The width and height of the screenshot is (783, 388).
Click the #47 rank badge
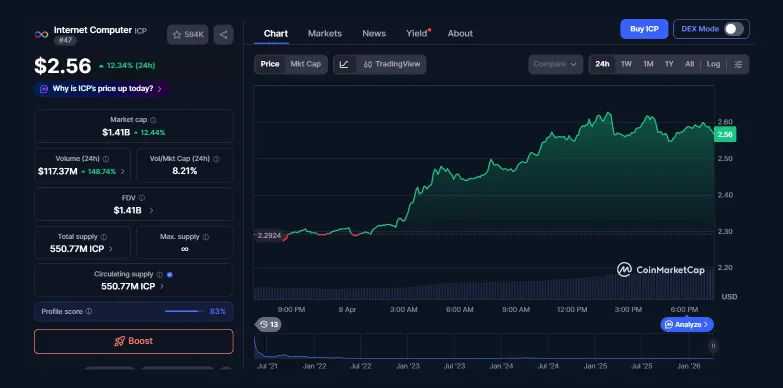pos(65,40)
